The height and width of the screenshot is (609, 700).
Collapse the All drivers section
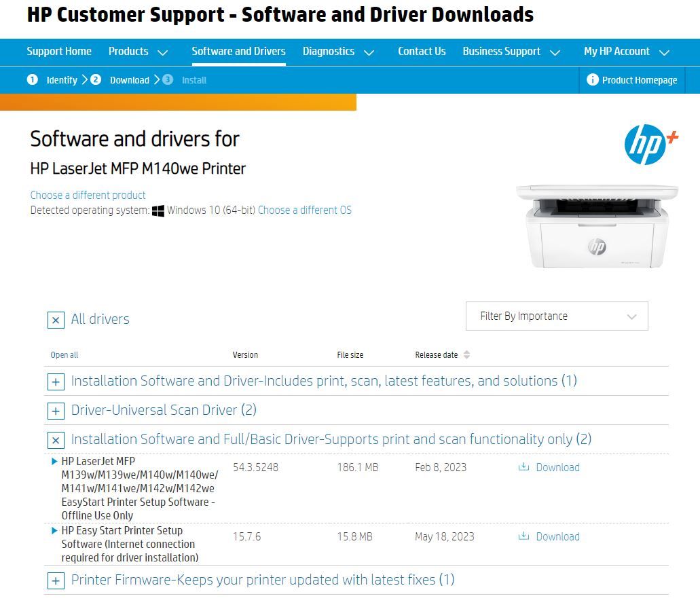pyautogui.click(x=56, y=320)
